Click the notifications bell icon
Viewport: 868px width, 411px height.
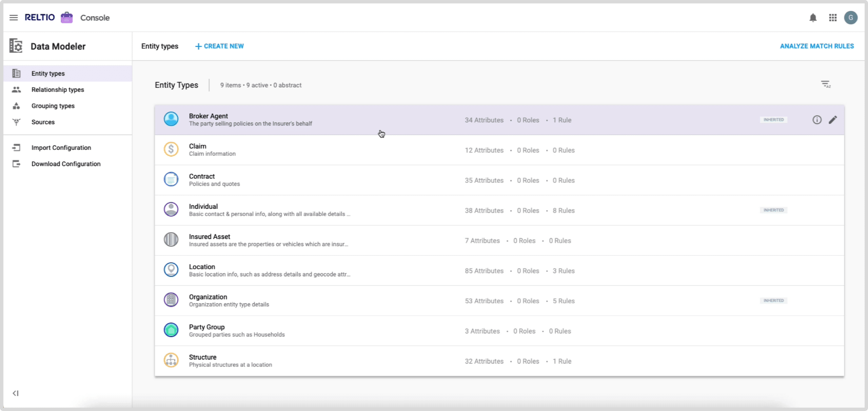(x=813, y=18)
